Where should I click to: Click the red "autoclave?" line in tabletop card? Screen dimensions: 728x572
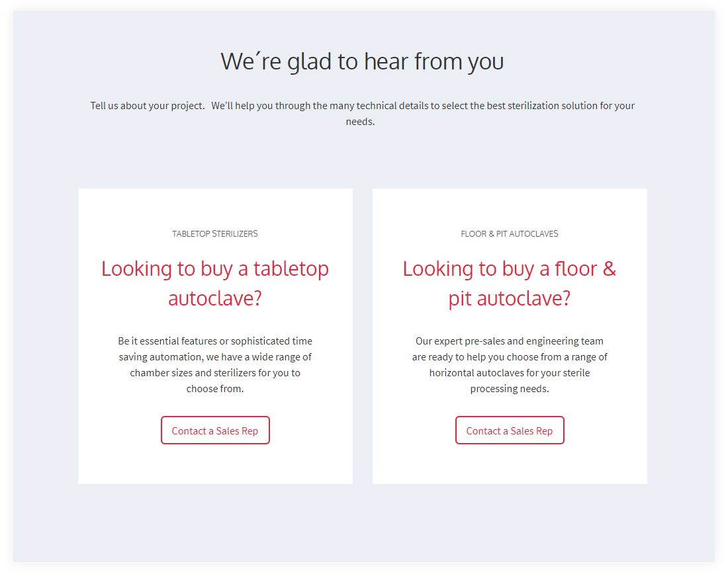click(215, 298)
